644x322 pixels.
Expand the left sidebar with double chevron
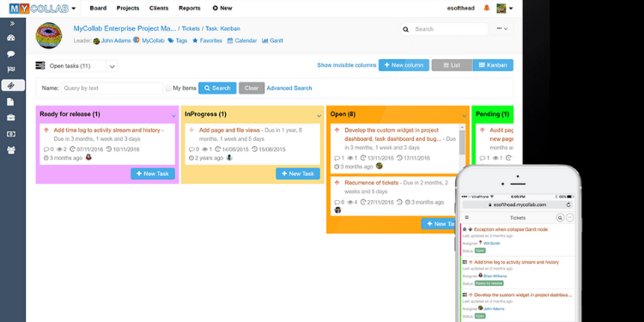(x=12, y=24)
